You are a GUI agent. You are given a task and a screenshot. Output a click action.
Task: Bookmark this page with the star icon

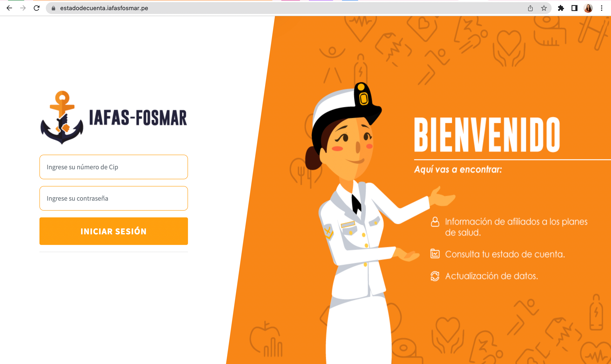coord(544,8)
